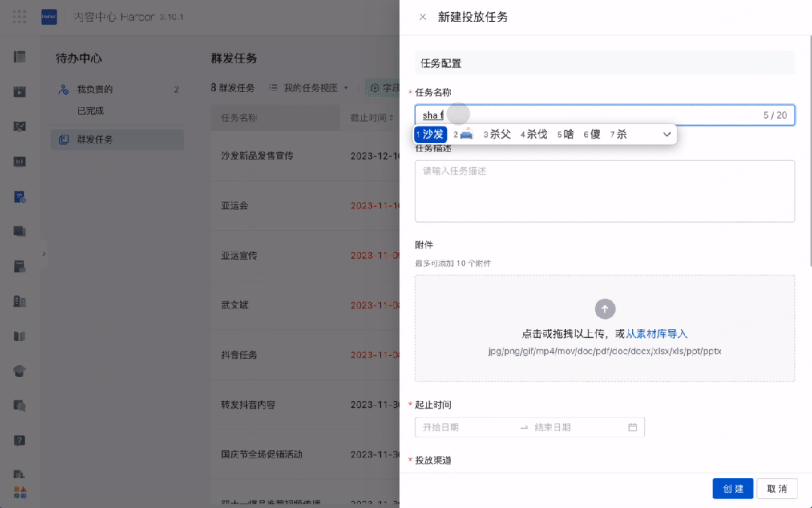
Task: Choose the 沙发 candidate in IME bar
Action: 430,134
